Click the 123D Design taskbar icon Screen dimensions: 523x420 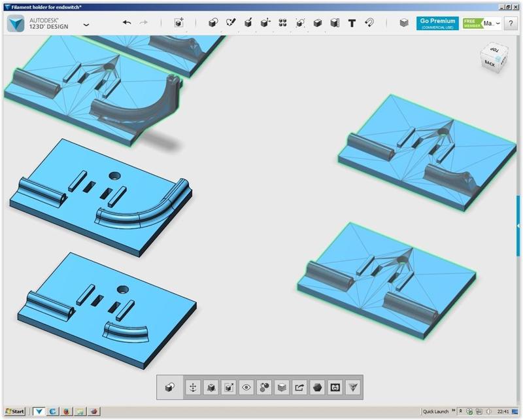tap(39, 411)
